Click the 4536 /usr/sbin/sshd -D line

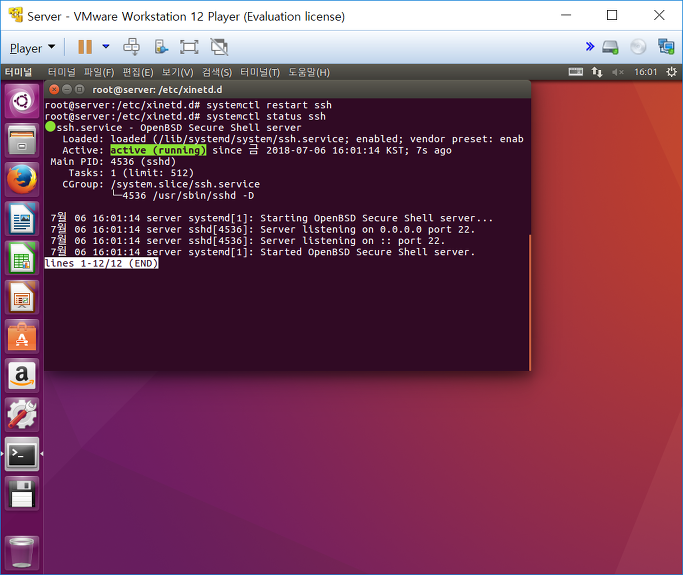183,196
